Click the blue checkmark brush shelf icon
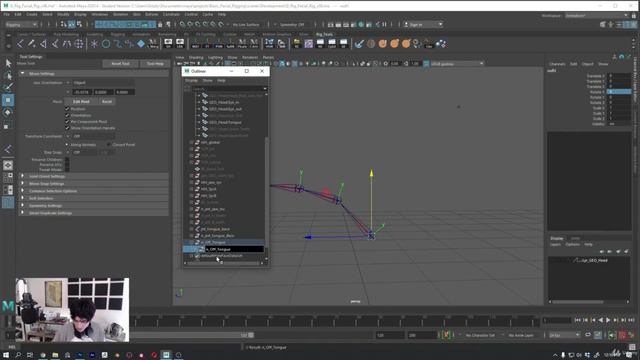Viewport: 640px width, 360px height. (x=359, y=44)
